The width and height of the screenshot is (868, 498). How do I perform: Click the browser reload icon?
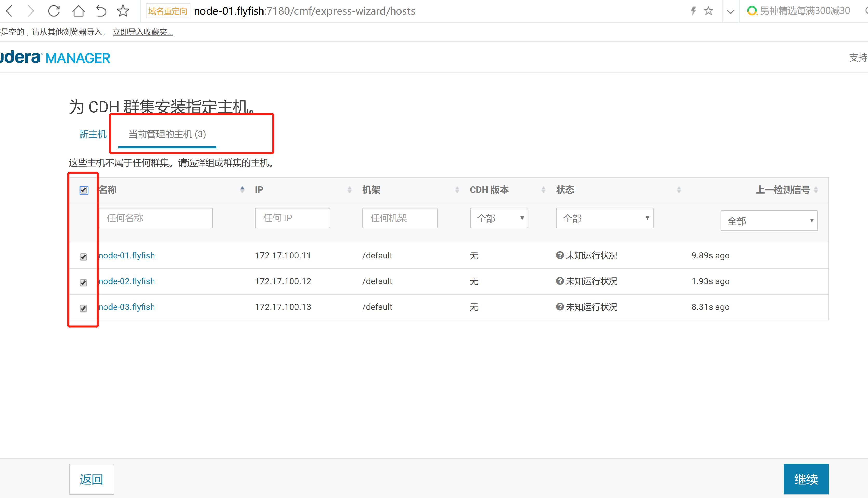pos(54,11)
